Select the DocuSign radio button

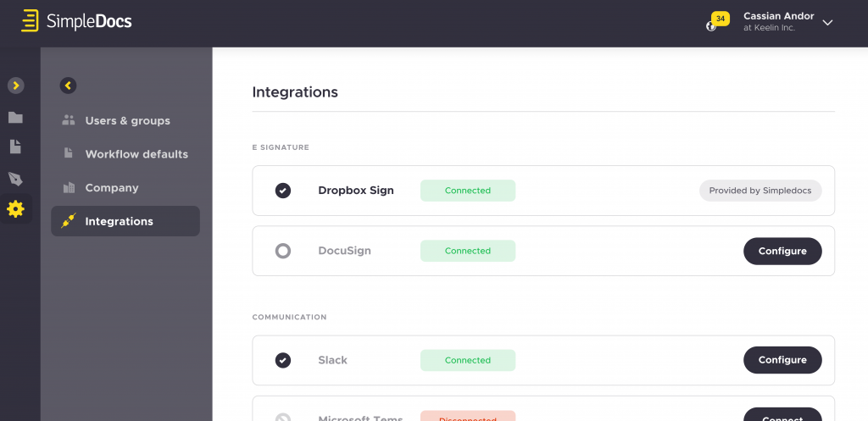pos(283,252)
